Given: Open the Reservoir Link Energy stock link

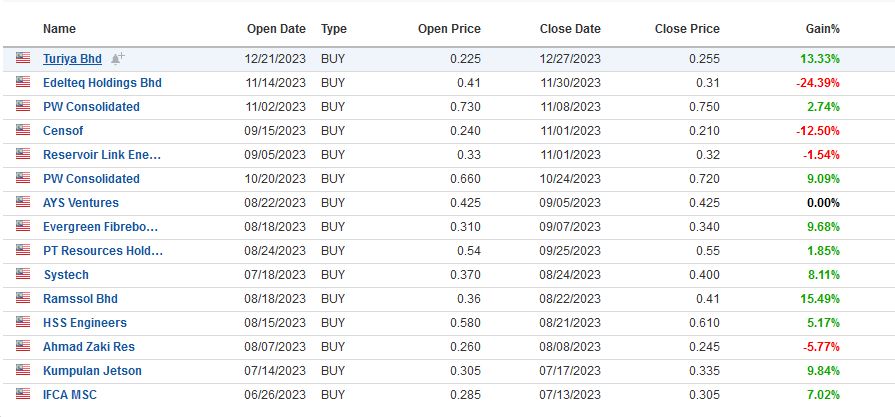Looking at the screenshot, I should tap(102, 155).
